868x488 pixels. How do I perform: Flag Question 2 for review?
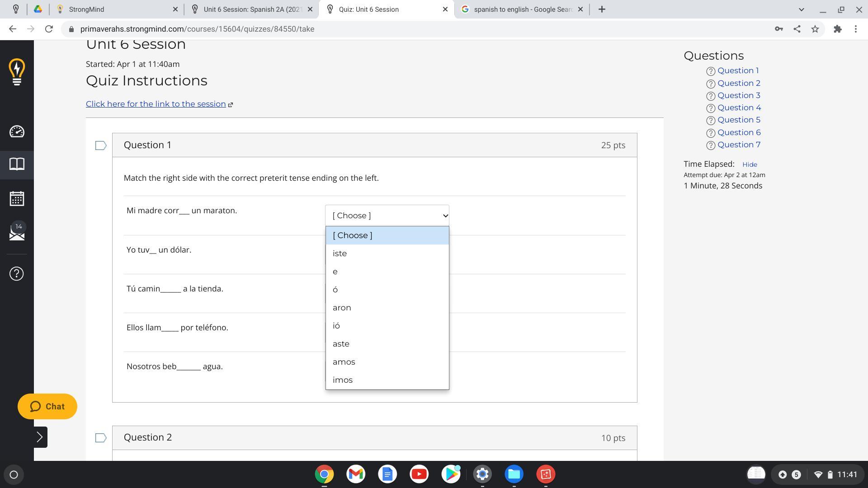point(100,438)
